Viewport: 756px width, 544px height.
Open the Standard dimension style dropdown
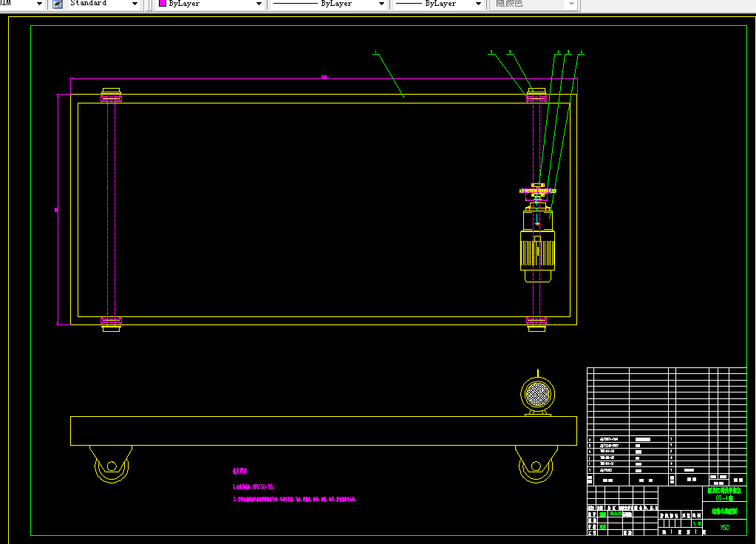pyautogui.click(x=104, y=4)
